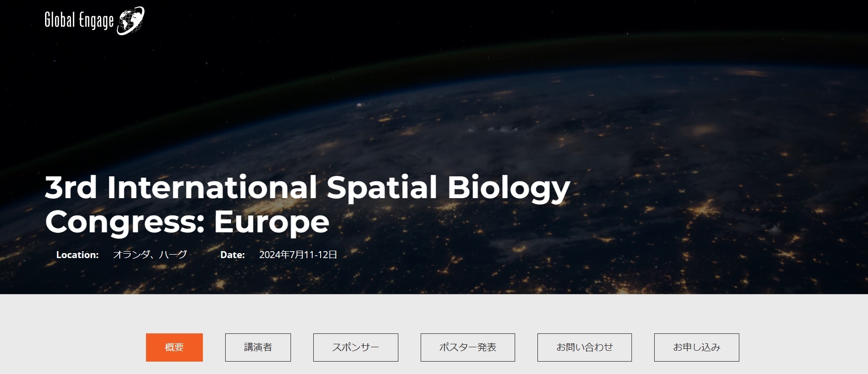The image size is (868, 374).
Task: Click the event date 2024年7月11-12日
Action: click(x=298, y=255)
